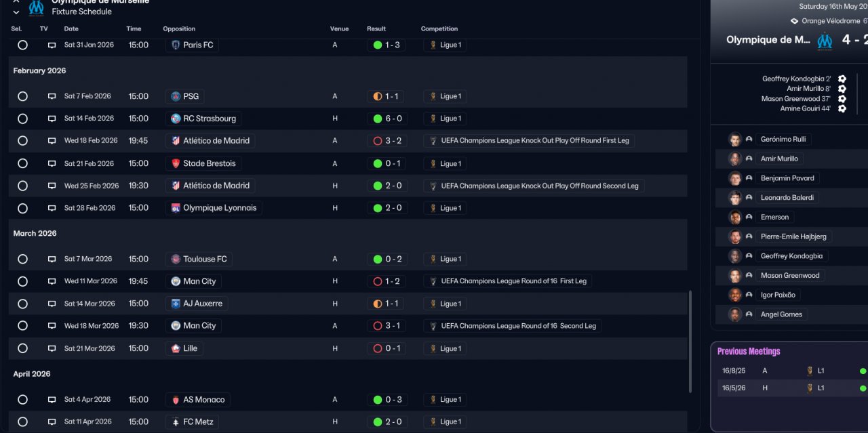This screenshot has height=433, width=868.
Task: Click the Marseille logo next to the 4-2 score
Action: click(x=824, y=40)
